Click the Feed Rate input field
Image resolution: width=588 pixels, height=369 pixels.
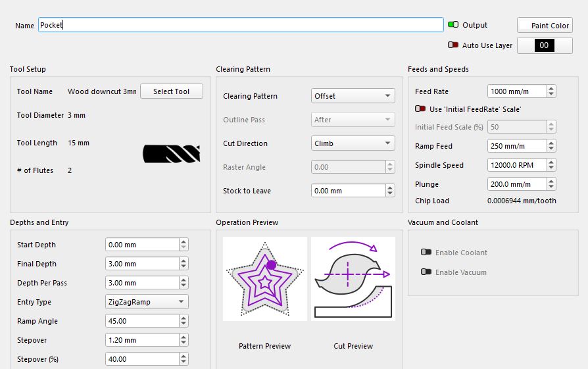(516, 91)
